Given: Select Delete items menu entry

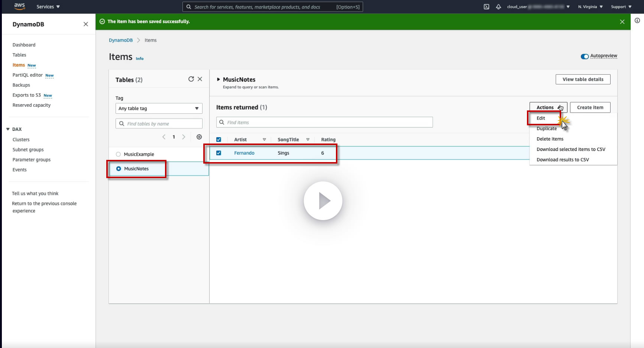Looking at the screenshot, I should [550, 139].
